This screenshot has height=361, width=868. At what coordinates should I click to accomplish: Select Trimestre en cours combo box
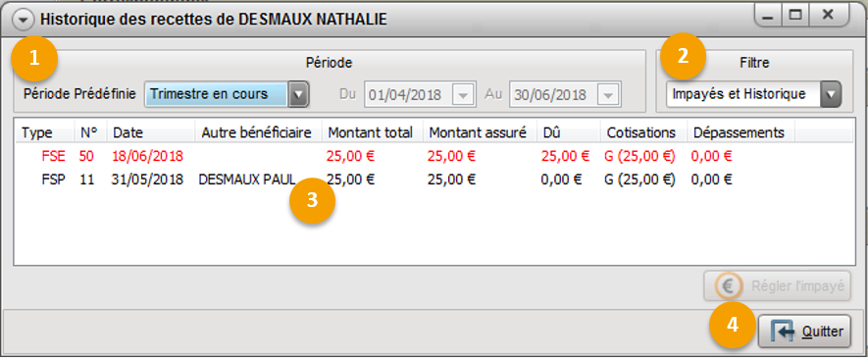pos(226,94)
